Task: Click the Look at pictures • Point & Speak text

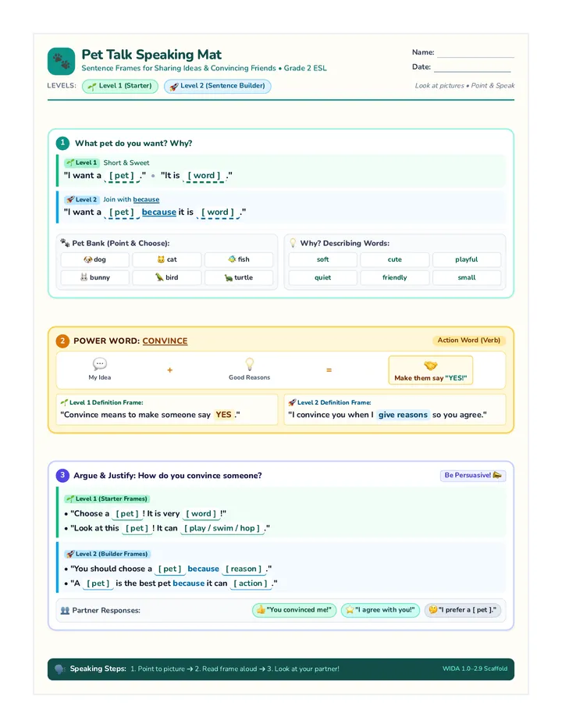Action: click(x=464, y=85)
